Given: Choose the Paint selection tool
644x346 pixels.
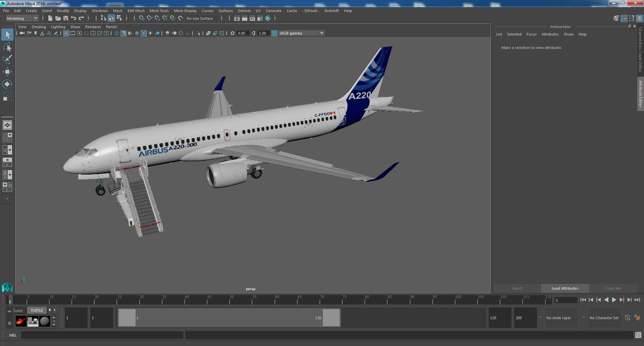Looking at the screenshot, I should coord(7,60).
